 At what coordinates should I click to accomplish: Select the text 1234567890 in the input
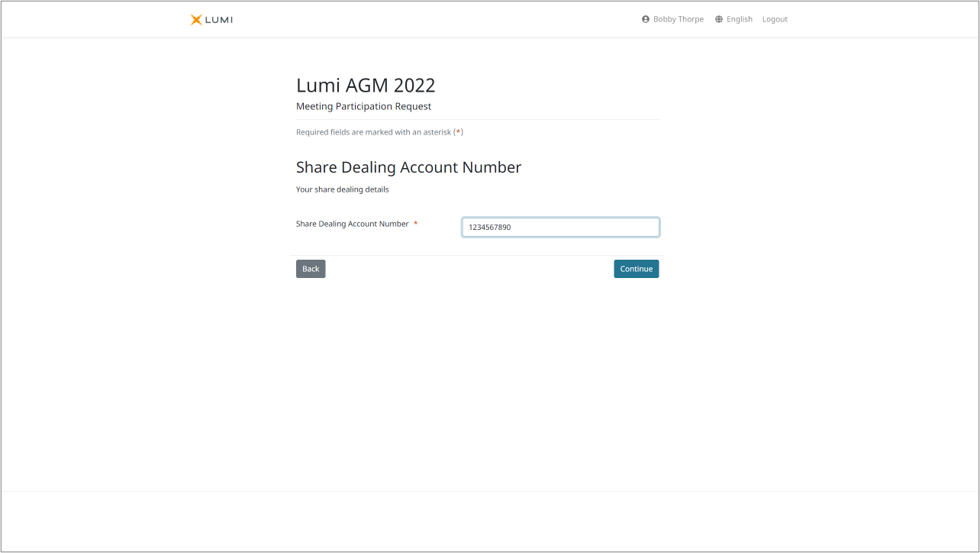pos(488,227)
